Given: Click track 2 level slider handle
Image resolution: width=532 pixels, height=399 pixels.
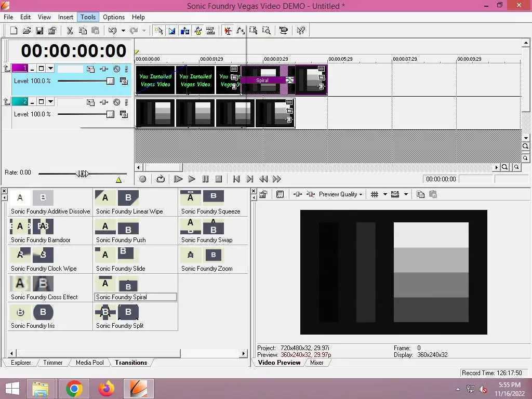Looking at the screenshot, I should (110, 114).
